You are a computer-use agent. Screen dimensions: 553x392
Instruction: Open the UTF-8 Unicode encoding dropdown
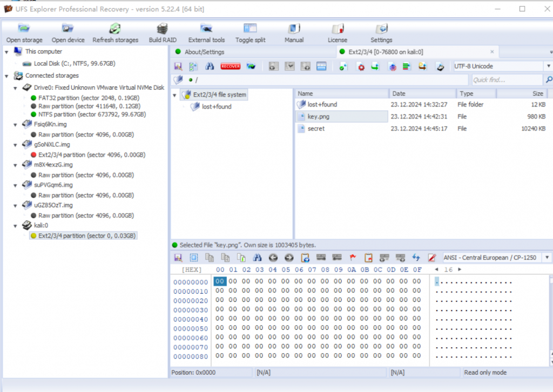549,66
